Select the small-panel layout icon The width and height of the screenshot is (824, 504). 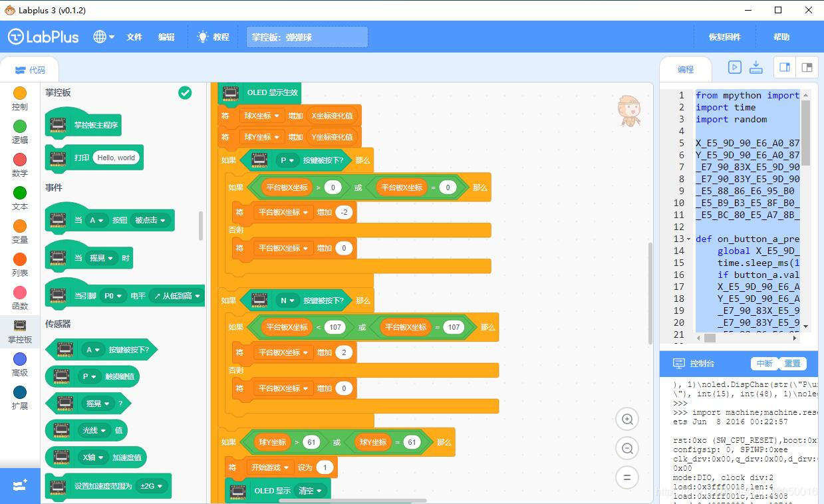(807, 67)
